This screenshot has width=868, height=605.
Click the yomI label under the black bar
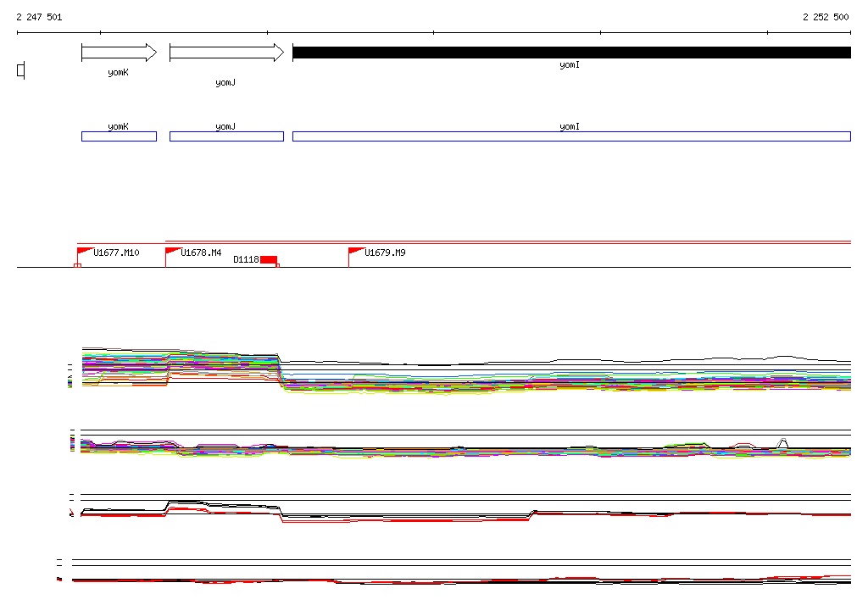pyautogui.click(x=569, y=65)
